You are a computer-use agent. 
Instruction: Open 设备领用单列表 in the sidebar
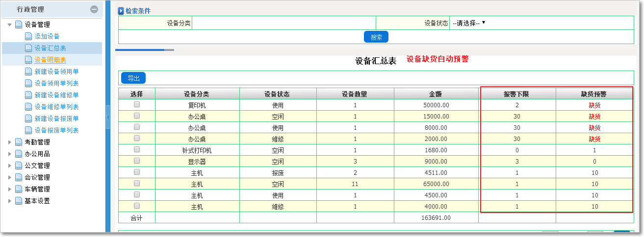pyautogui.click(x=56, y=83)
